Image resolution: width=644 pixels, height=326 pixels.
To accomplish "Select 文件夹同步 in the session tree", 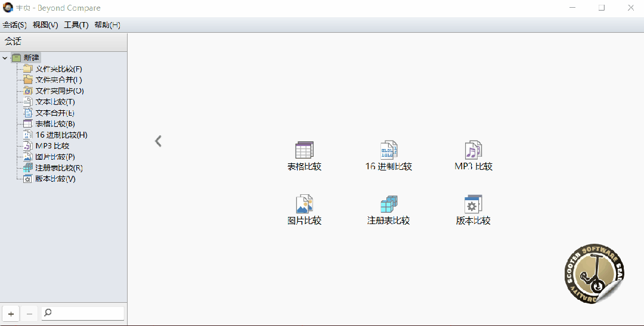I will (60, 91).
